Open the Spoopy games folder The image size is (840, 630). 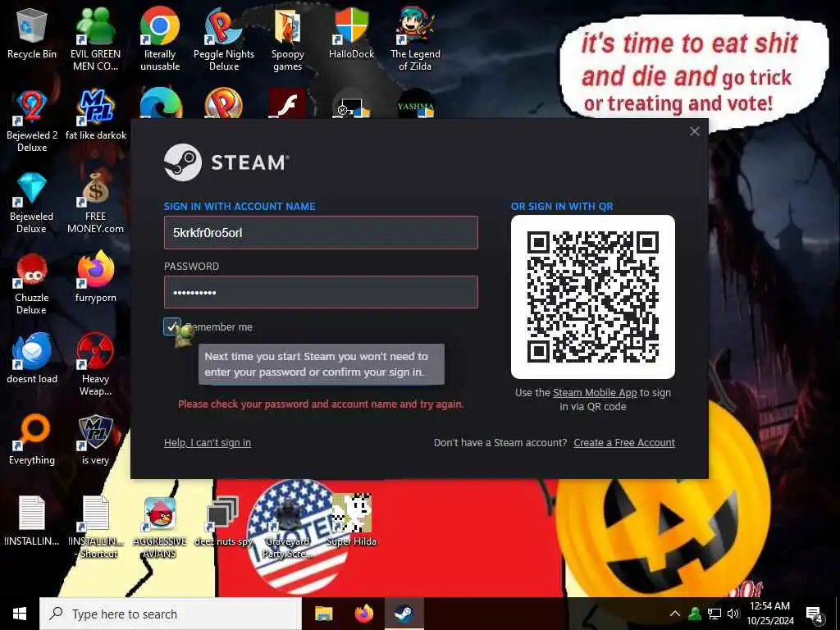(x=288, y=39)
